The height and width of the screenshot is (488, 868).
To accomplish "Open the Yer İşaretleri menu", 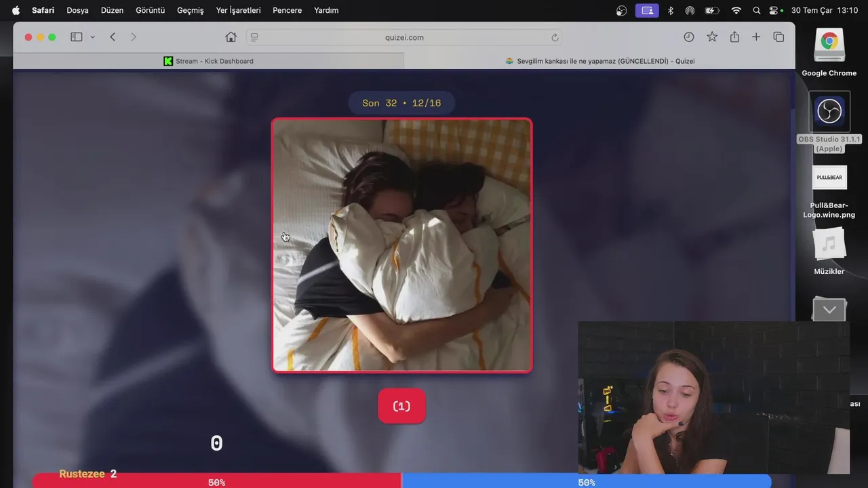I will pyautogui.click(x=238, y=10).
